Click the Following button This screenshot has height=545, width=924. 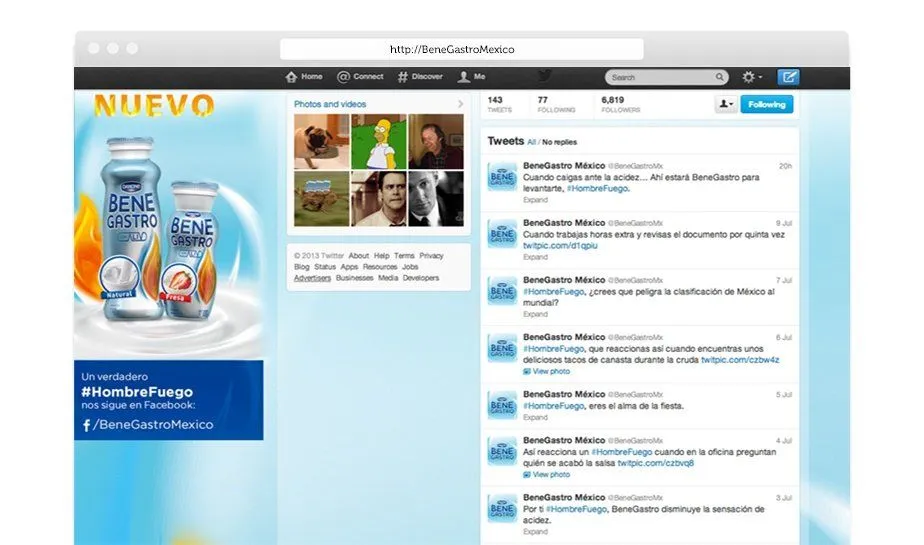point(767,104)
